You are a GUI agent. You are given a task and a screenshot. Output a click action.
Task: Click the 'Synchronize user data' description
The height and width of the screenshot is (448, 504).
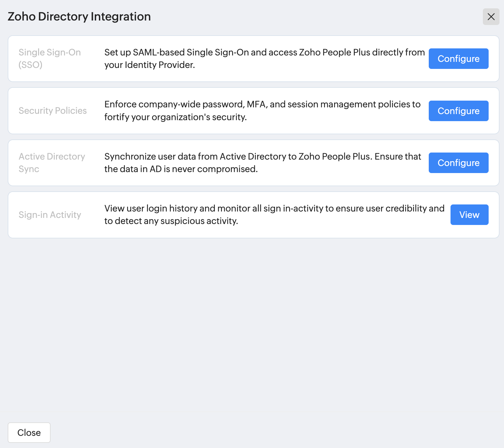(263, 163)
